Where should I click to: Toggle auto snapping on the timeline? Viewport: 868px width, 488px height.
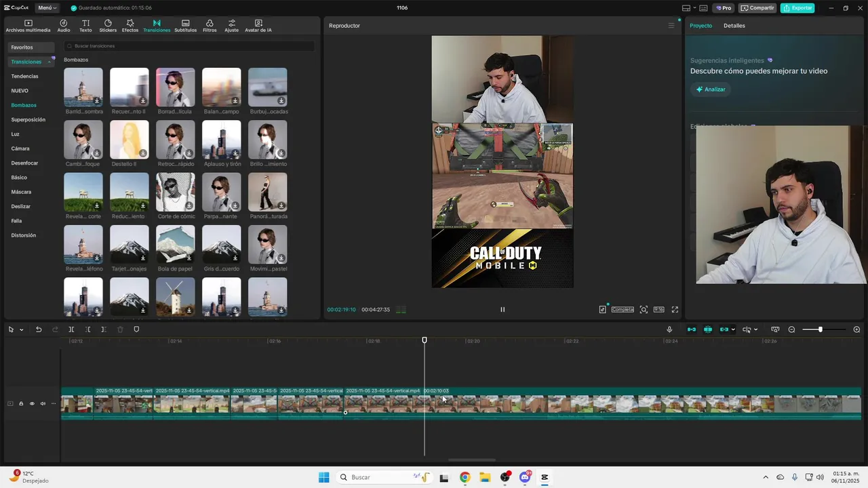708,329
